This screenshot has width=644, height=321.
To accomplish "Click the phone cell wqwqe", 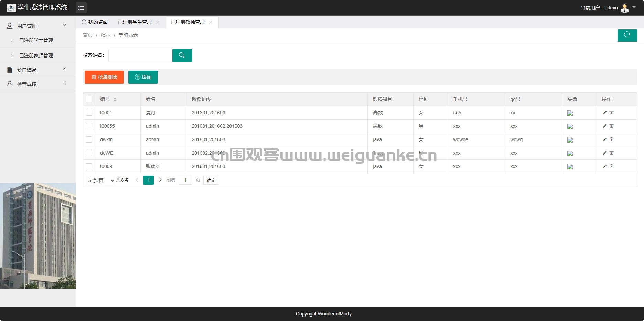I will point(461,139).
